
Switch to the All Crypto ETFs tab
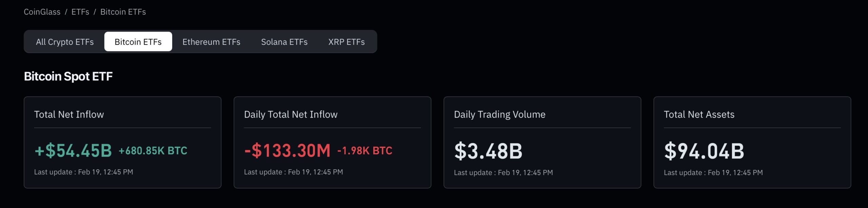coord(65,42)
